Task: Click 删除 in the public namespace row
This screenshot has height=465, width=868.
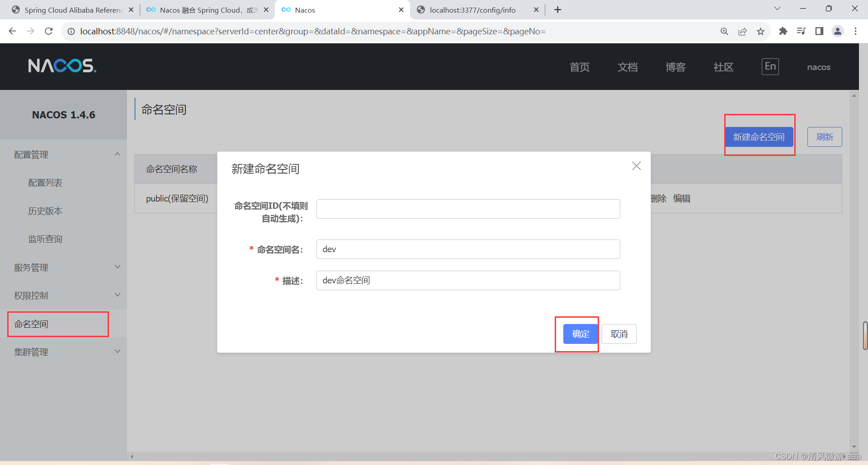Action: point(659,198)
